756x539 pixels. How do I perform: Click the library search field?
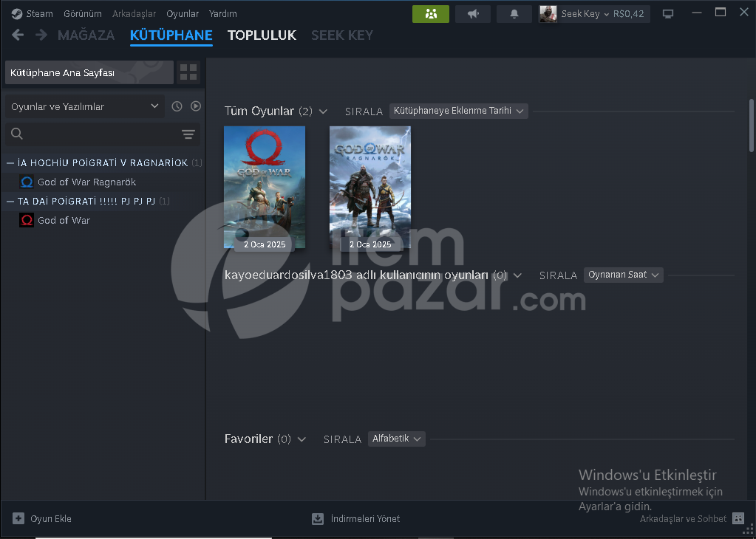coord(102,134)
